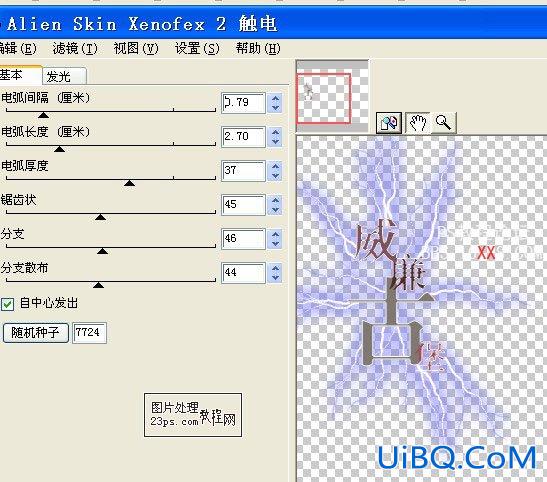Click the 电弧长度 value field 2.70
547x482 pixels.
243,137
